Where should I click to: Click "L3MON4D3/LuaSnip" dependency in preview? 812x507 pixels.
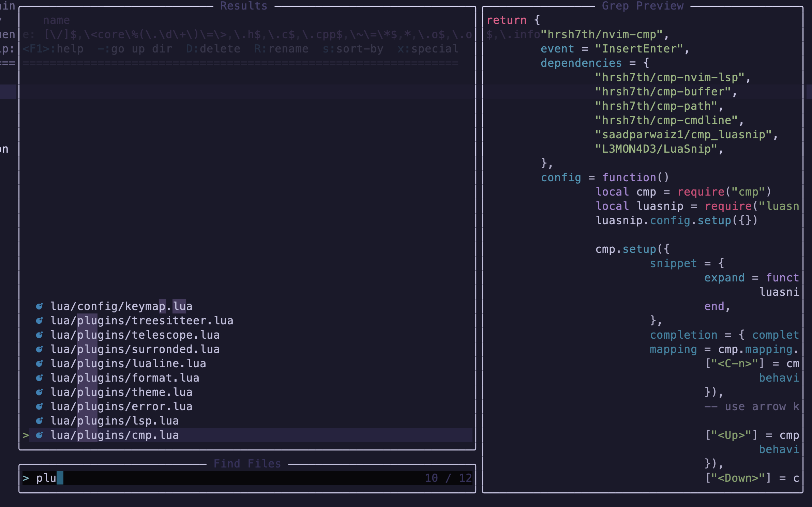click(x=656, y=149)
